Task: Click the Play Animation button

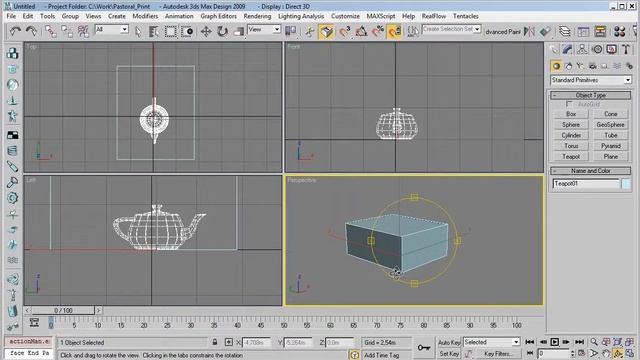Action: click(x=554, y=342)
